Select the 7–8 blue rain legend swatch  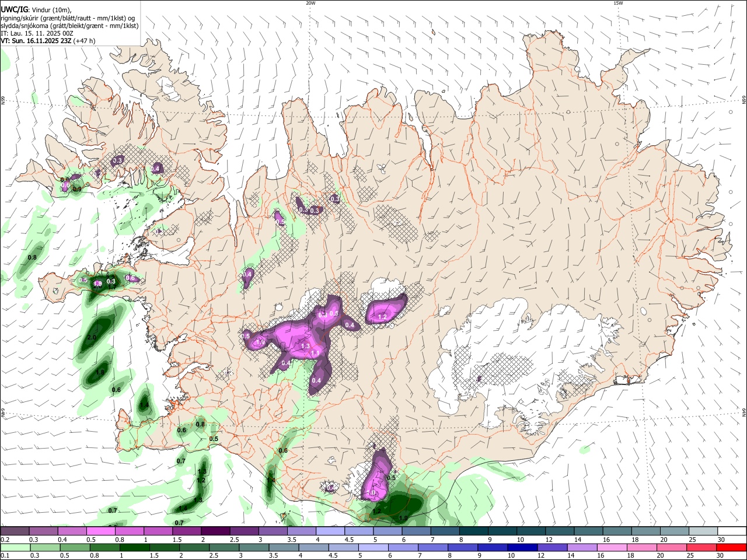pyautogui.click(x=433, y=548)
